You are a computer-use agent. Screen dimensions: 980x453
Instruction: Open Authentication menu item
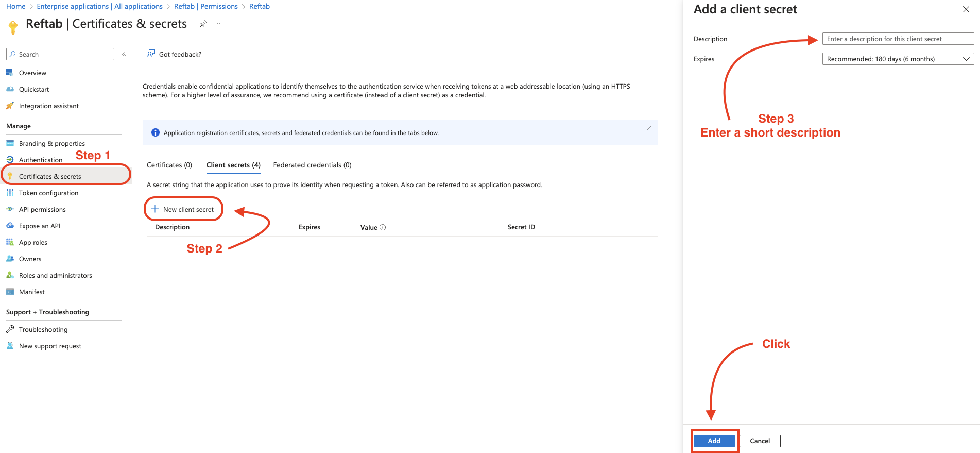[x=41, y=160]
